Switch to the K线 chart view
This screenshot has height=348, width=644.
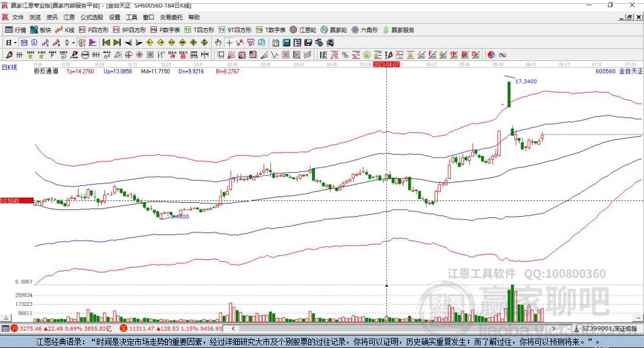point(65,30)
